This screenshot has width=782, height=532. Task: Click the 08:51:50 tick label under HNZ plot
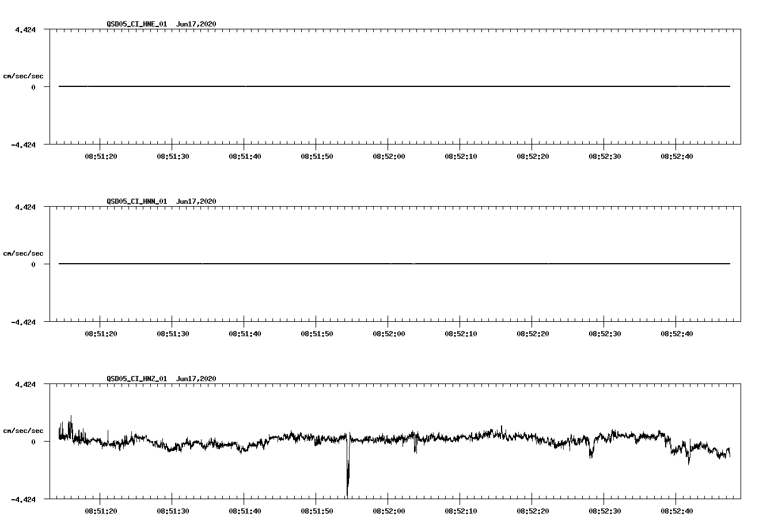point(317,511)
